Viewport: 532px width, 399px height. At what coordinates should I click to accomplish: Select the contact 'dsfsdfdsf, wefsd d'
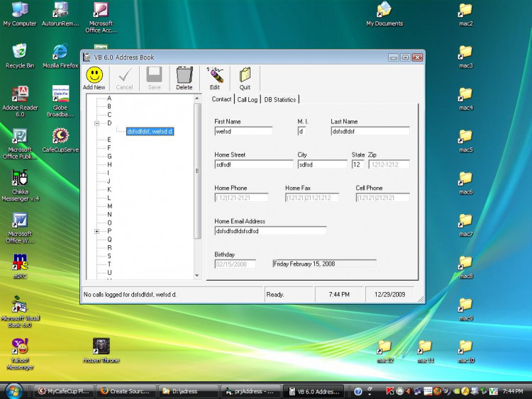[150, 131]
